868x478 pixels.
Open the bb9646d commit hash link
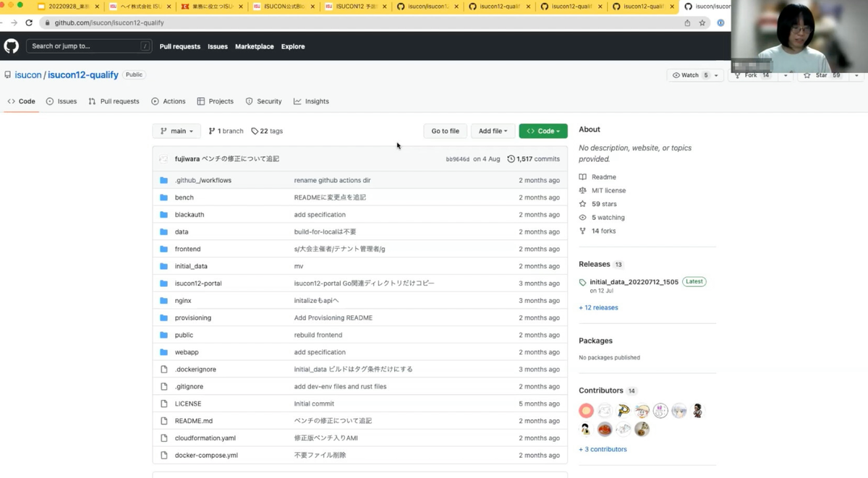[x=458, y=159]
